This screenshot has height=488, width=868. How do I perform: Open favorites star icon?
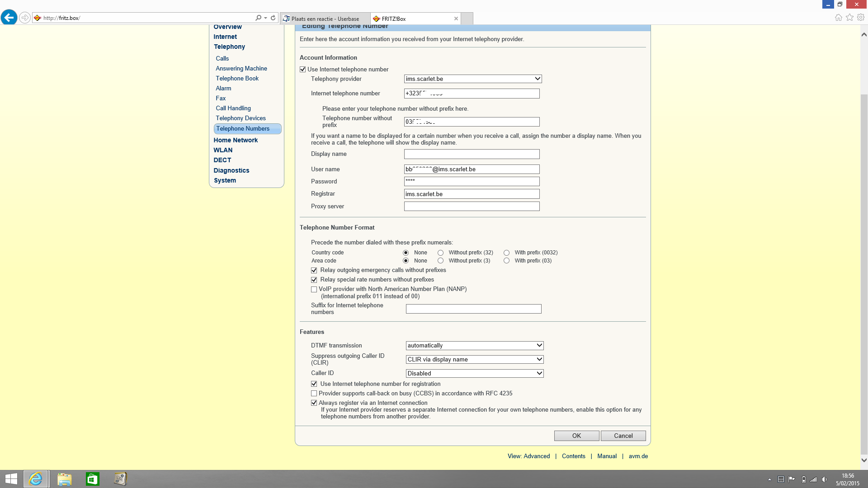[x=849, y=18]
